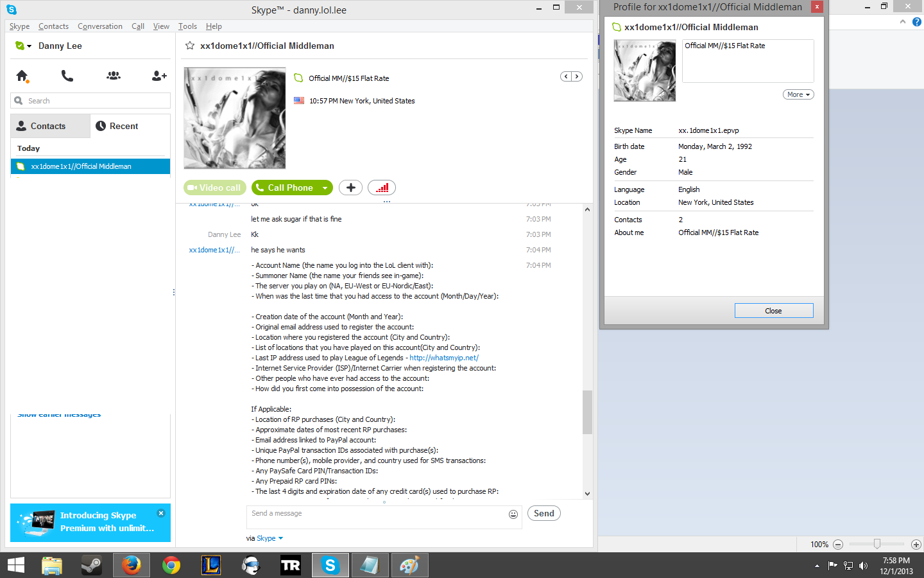924x578 pixels.
Task: Switch to the Recent tab
Action: click(130, 126)
